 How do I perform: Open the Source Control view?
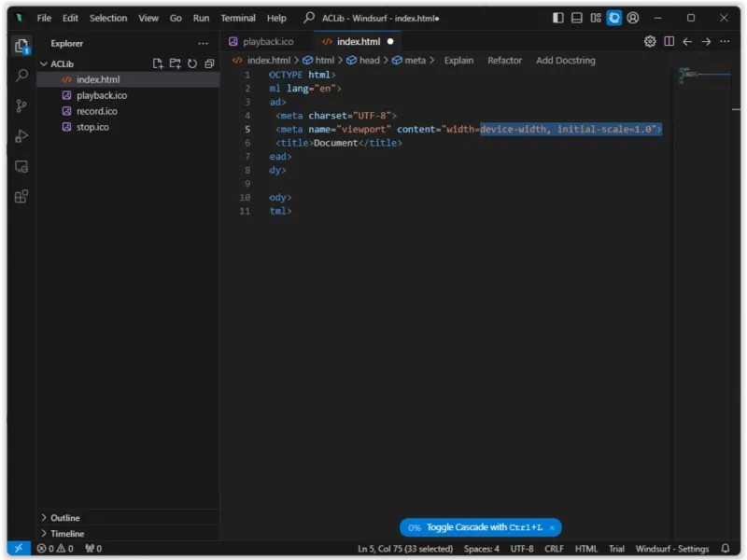click(21, 105)
